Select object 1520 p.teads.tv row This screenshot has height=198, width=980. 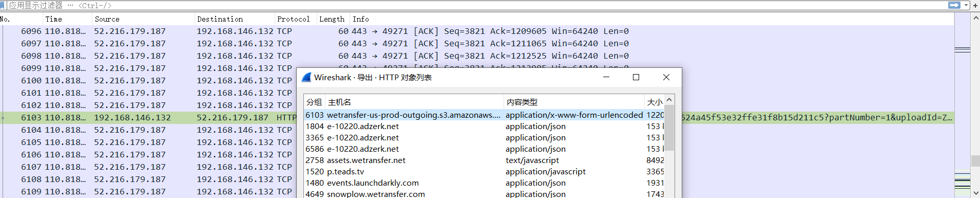[x=484, y=171]
